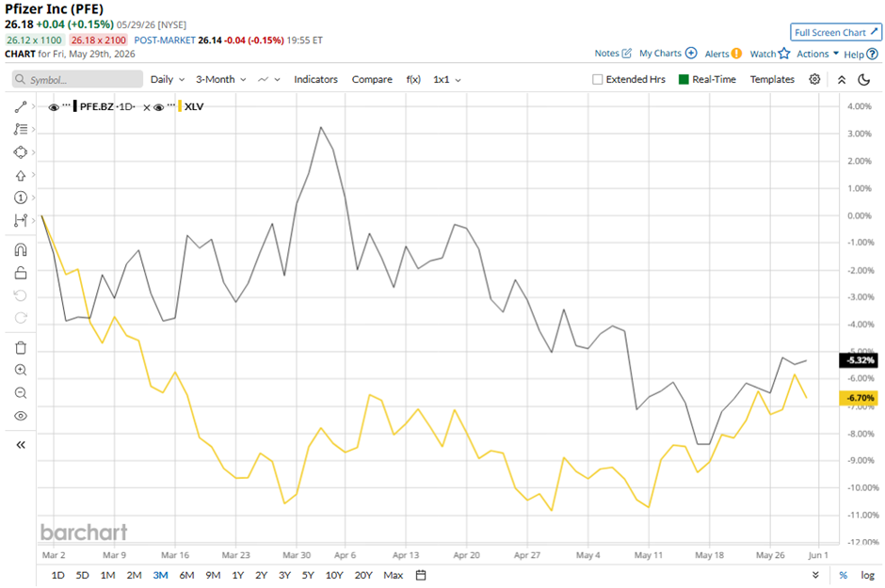Select the 1Y range
This screenshot has height=588, width=885.
coord(237,575)
